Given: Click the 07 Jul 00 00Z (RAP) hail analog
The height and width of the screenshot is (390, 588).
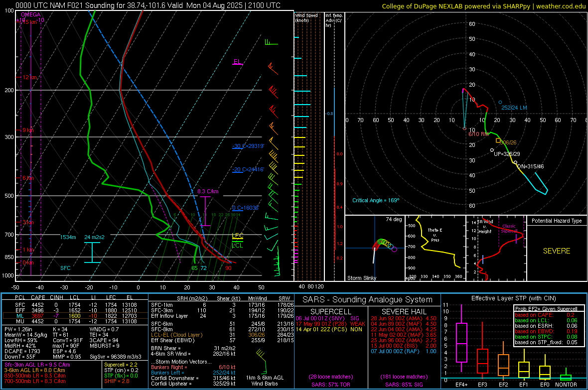Looking at the screenshot, I should pos(404,351).
